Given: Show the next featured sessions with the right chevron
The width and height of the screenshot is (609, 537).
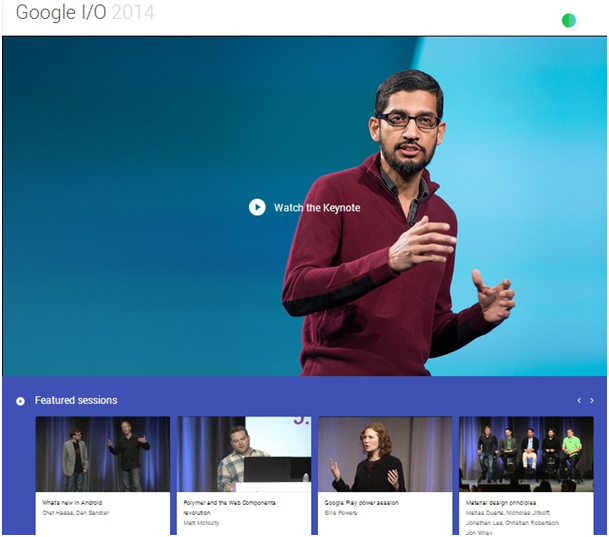Looking at the screenshot, I should 592,400.
